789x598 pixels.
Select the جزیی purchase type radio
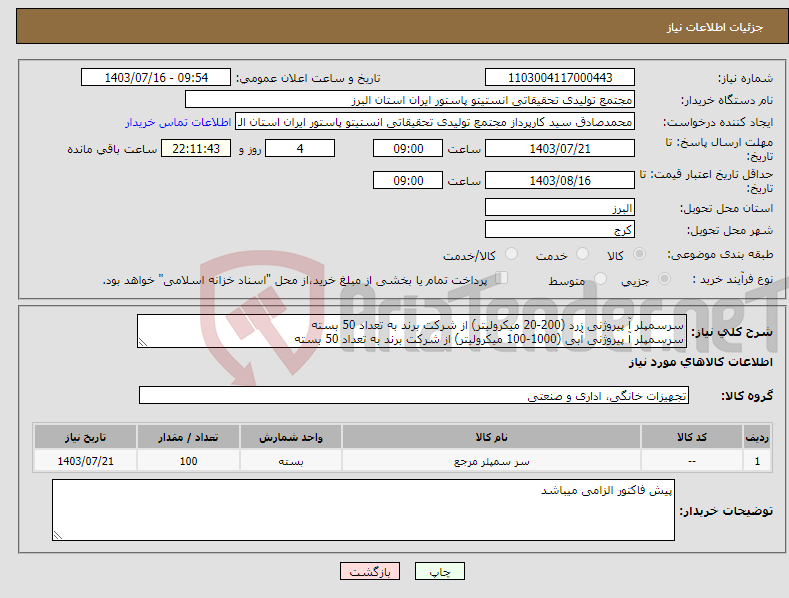point(664,278)
